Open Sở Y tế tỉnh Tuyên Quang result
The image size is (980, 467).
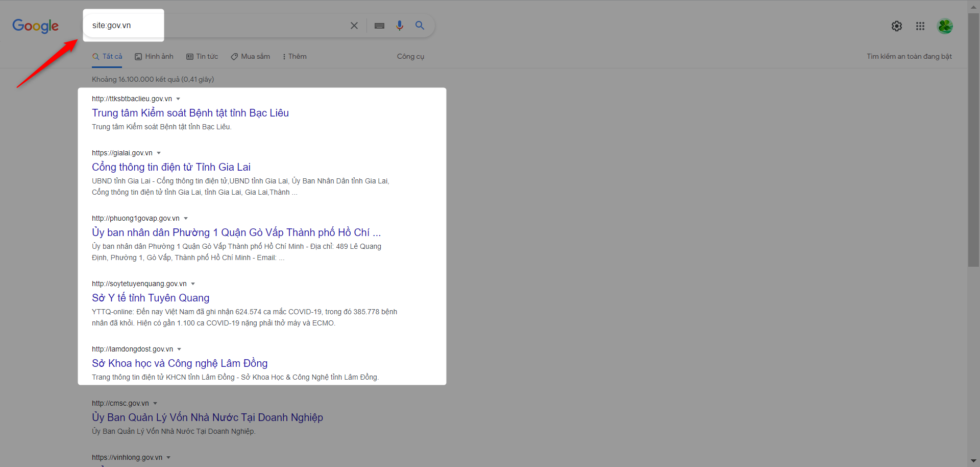click(151, 298)
